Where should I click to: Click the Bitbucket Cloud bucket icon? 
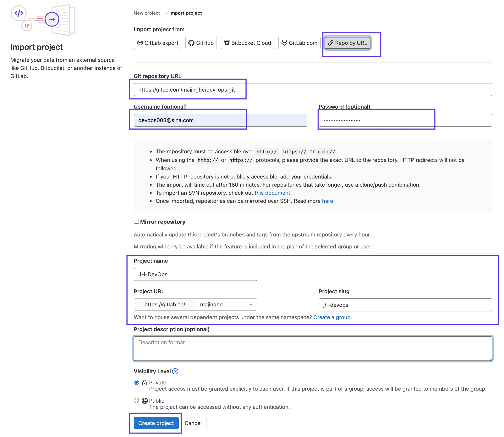click(227, 43)
